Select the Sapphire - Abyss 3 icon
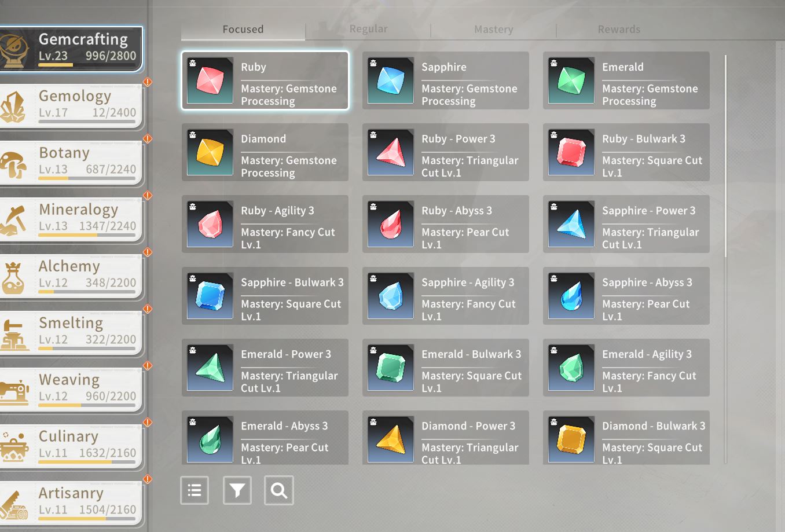Screen dimensions: 785x532 pos(571,296)
